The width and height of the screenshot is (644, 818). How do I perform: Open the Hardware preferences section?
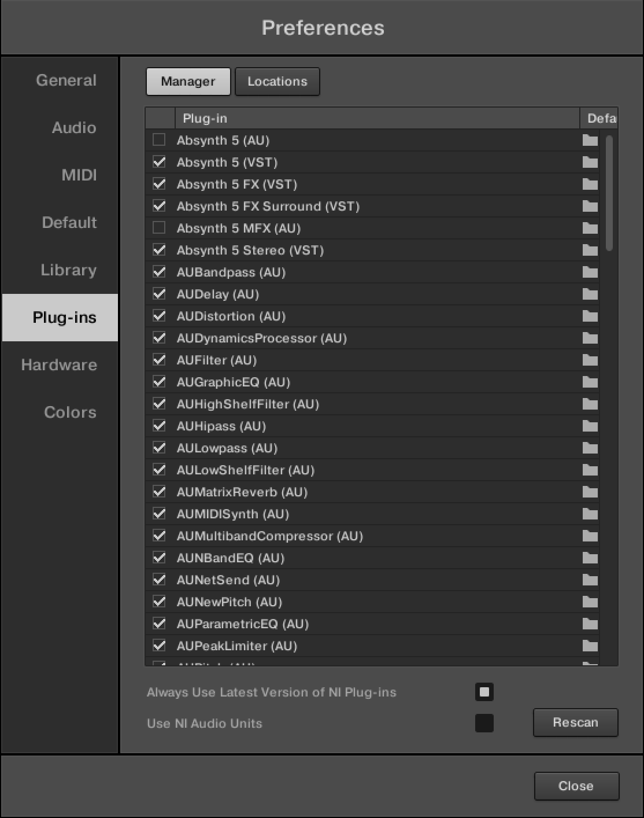pos(59,365)
